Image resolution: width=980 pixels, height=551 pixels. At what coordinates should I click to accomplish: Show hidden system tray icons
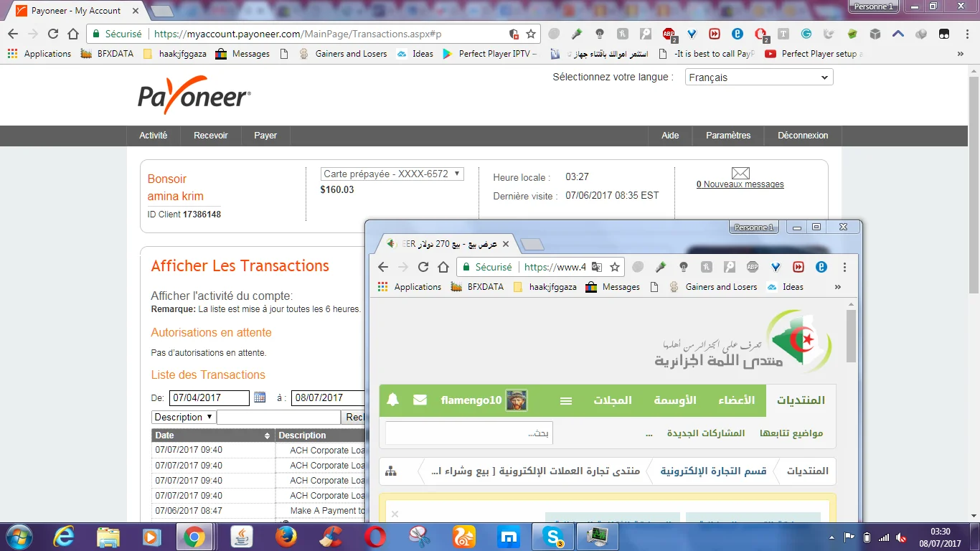[831, 537]
